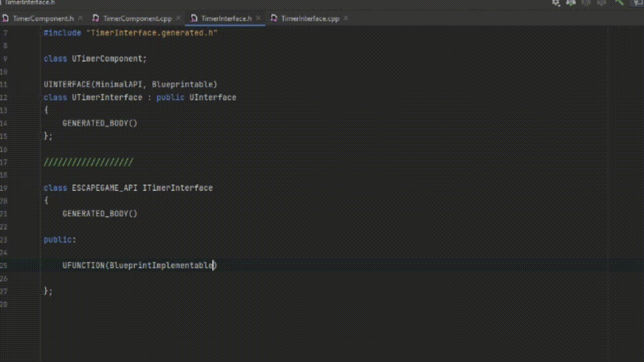Image resolution: width=644 pixels, height=362 pixels.
Task: Place cursor on the UFUNCTION macro line
Action: point(139,265)
